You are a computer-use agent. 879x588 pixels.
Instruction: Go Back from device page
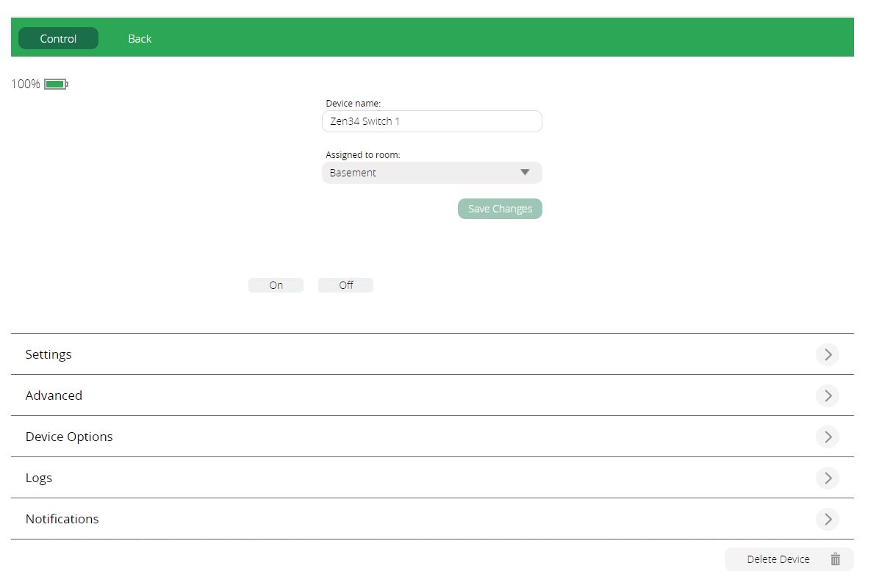tap(140, 39)
